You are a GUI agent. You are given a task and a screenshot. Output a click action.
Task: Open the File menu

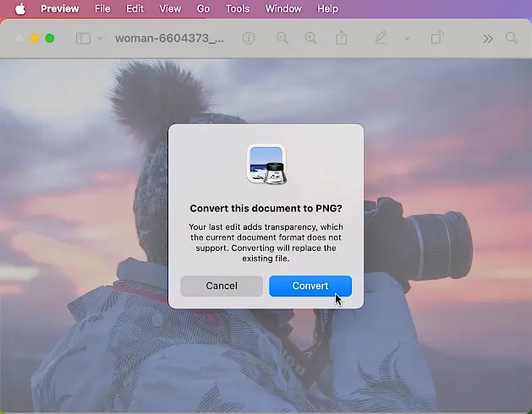pos(102,8)
